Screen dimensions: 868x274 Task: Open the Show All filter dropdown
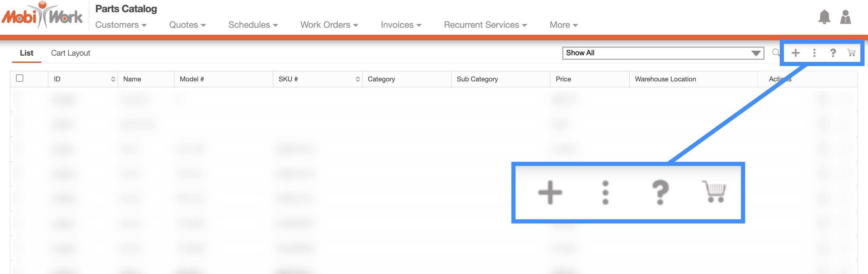pos(663,53)
